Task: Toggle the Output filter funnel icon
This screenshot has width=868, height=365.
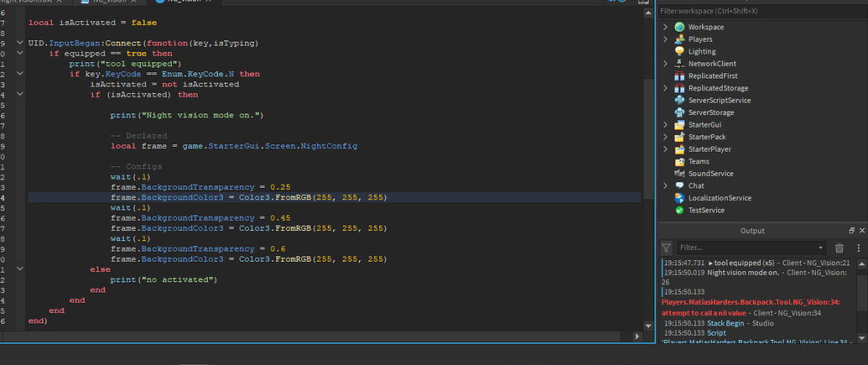Action: [667, 248]
